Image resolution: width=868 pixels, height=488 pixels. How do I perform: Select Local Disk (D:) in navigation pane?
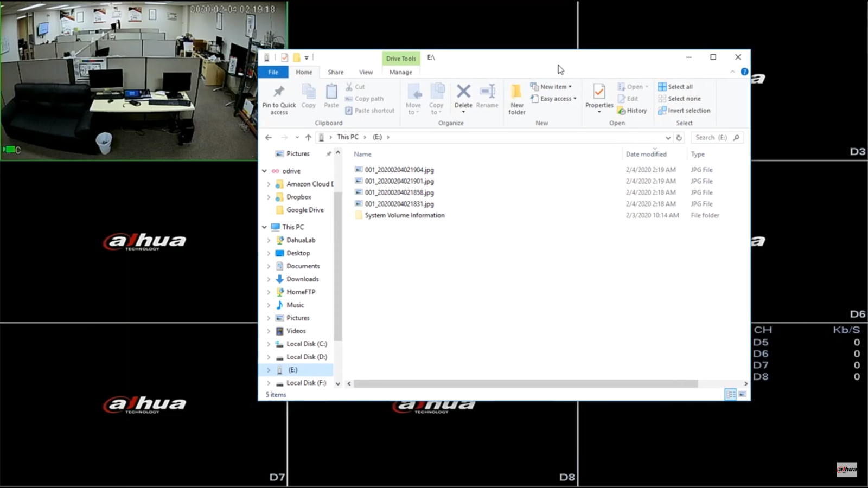click(x=307, y=357)
